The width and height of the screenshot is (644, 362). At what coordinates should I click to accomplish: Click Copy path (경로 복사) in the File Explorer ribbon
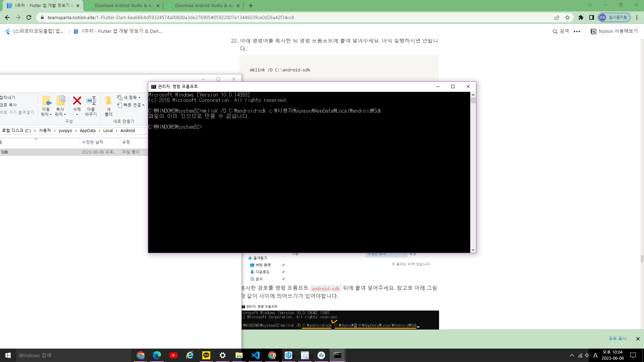pos(8,105)
